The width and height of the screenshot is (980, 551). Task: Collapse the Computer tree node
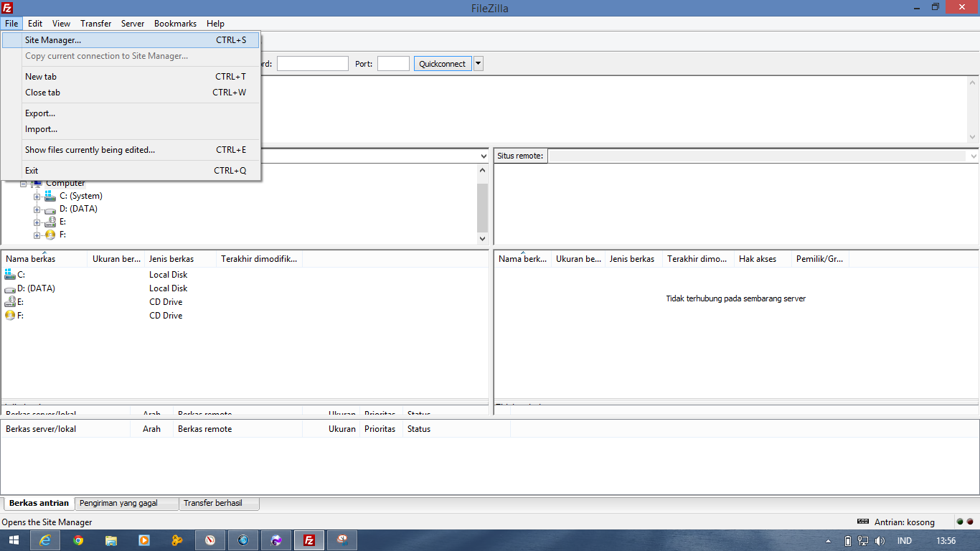click(24, 183)
